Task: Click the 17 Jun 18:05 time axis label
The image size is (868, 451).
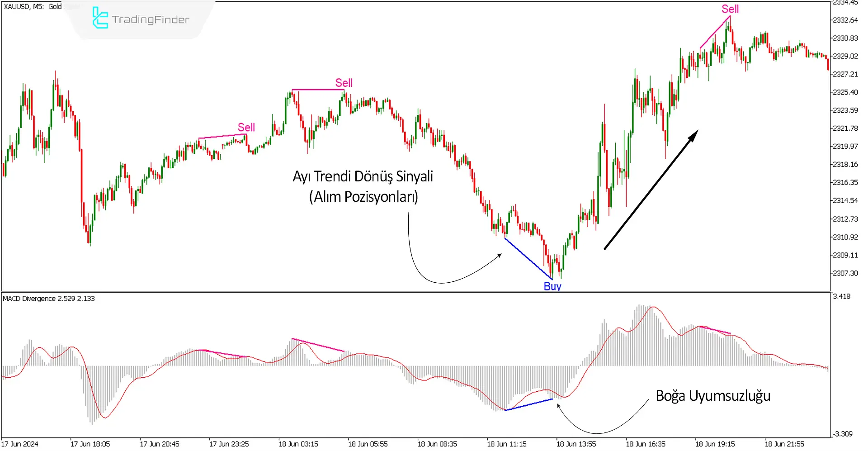Action: point(90,444)
